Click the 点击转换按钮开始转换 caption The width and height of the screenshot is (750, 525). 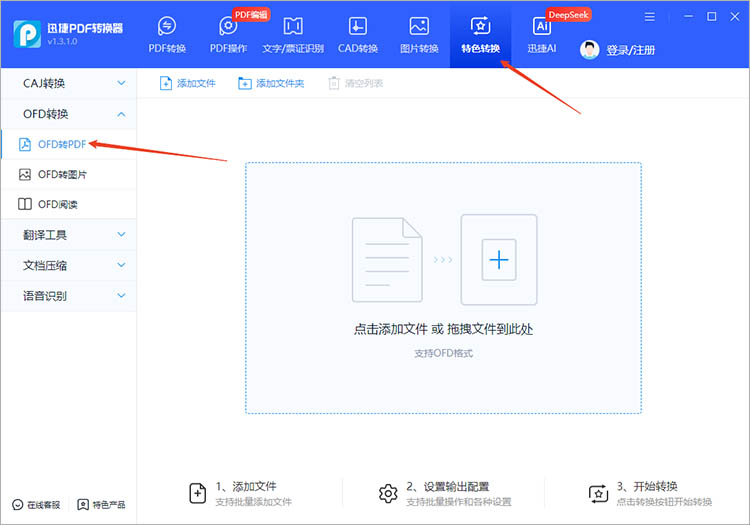click(664, 502)
